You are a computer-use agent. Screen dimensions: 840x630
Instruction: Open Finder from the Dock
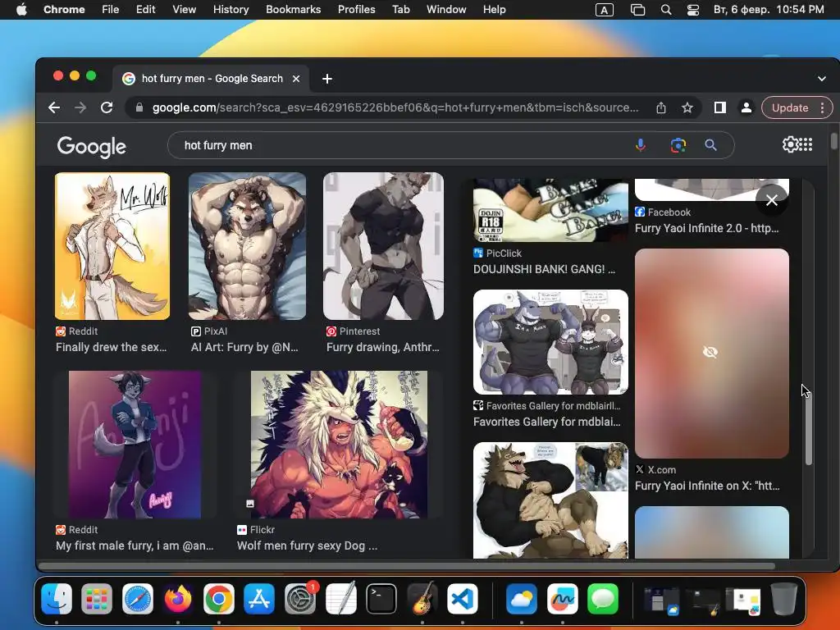coord(57,598)
